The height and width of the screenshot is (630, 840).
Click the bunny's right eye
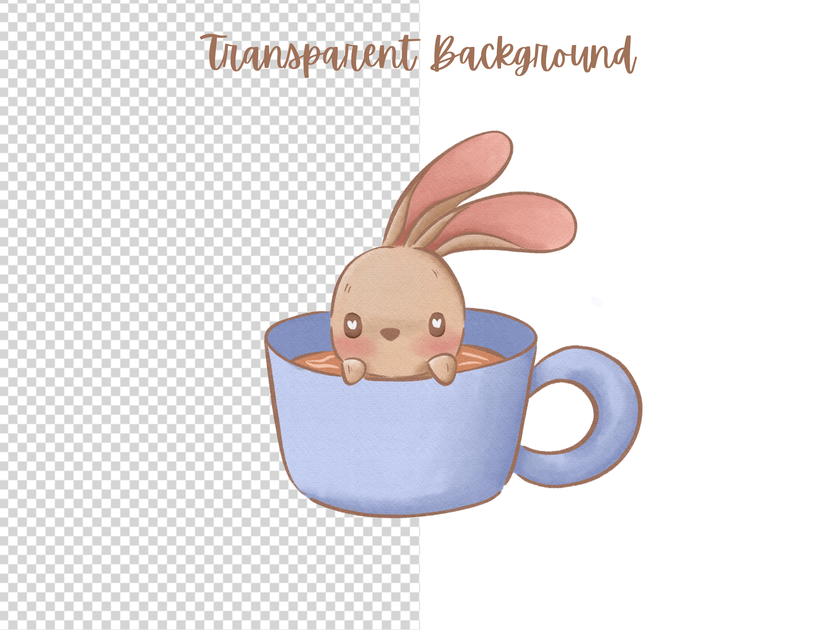437,324
